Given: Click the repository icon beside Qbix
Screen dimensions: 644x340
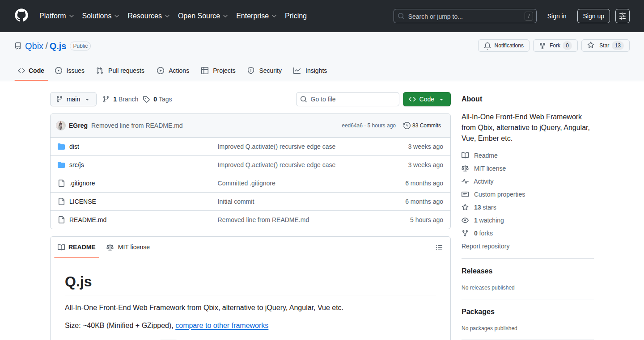Looking at the screenshot, I should click(x=18, y=46).
